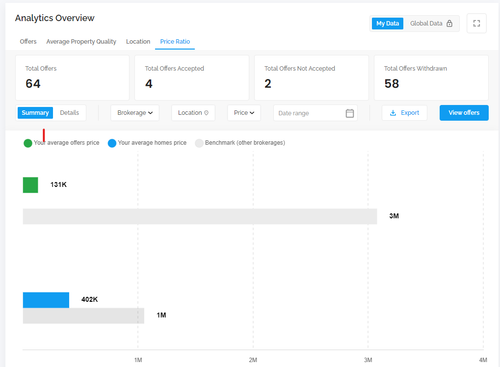Click the View offers button

(464, 113)
